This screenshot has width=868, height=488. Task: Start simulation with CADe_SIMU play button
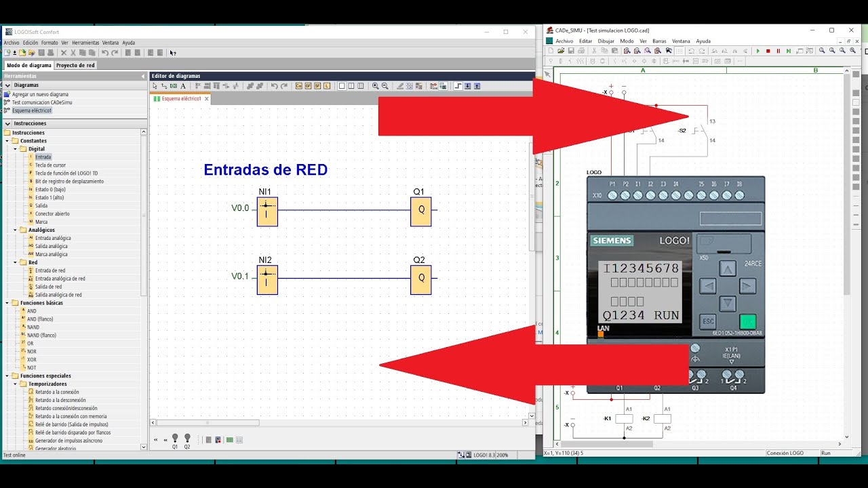click(x=758, y=51)
